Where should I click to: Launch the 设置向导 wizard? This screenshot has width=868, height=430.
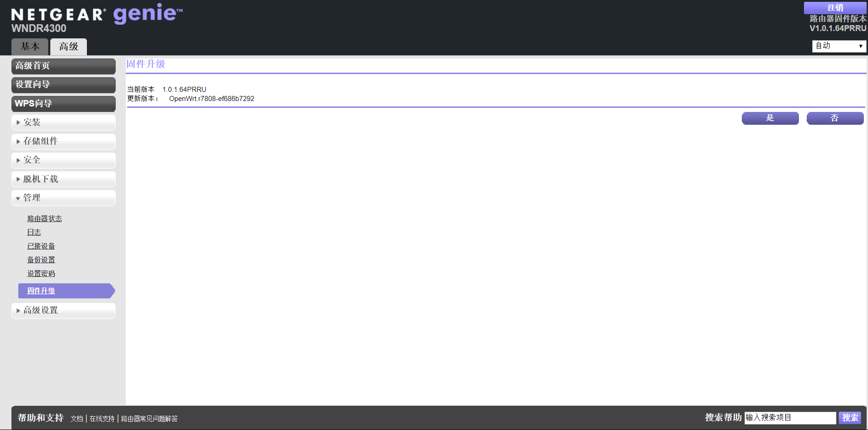click(x=64, y=85)
